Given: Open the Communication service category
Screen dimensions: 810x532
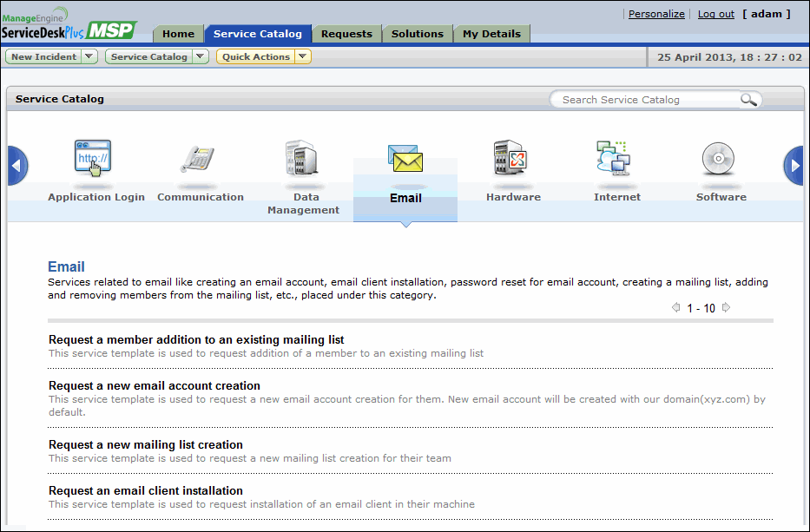Looking at the screenshot, I should 199,161.
